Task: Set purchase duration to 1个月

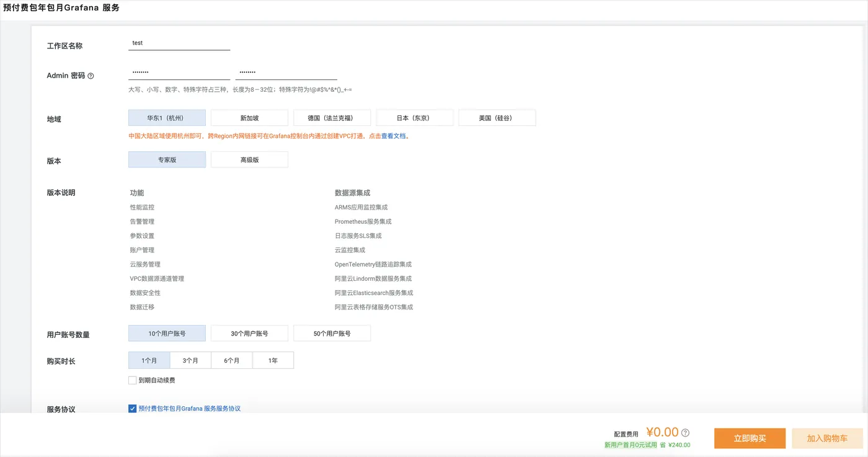Action: [x=149, y=360]
